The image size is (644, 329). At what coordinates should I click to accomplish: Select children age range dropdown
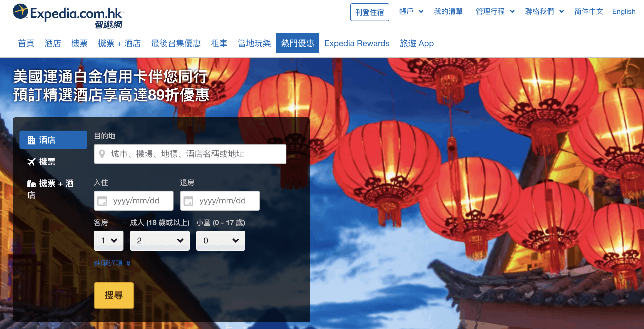click(x=219, y=240)
